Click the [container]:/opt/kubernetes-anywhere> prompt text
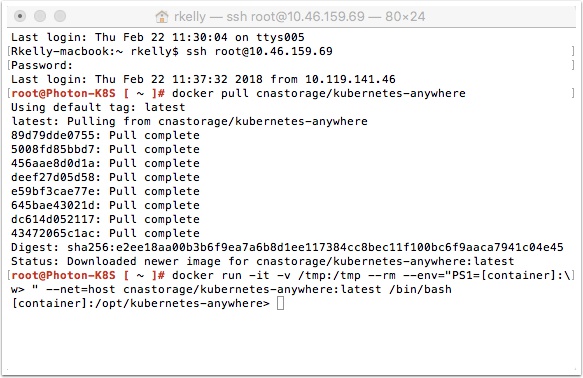The width and height of the screenshot is (583, 378). [x=141, y=303]
